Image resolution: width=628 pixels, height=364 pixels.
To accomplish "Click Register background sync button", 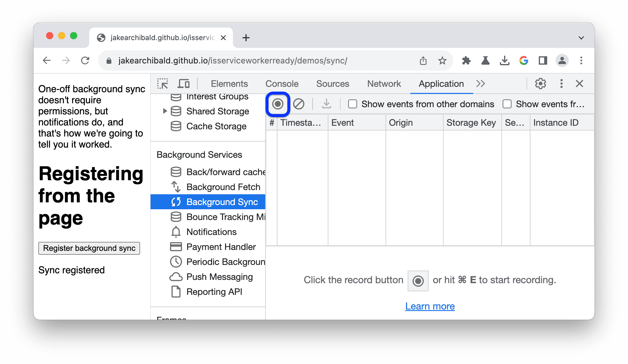I will tap(90, 248).
